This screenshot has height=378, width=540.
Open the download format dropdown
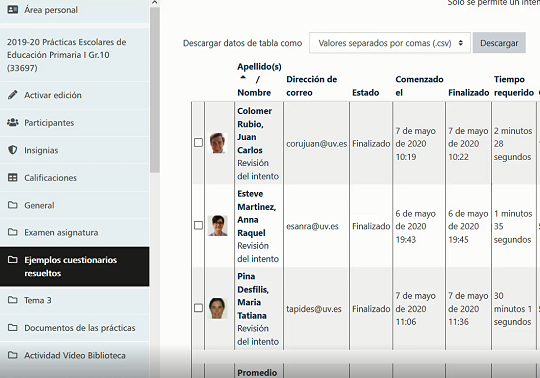(390, 43)
